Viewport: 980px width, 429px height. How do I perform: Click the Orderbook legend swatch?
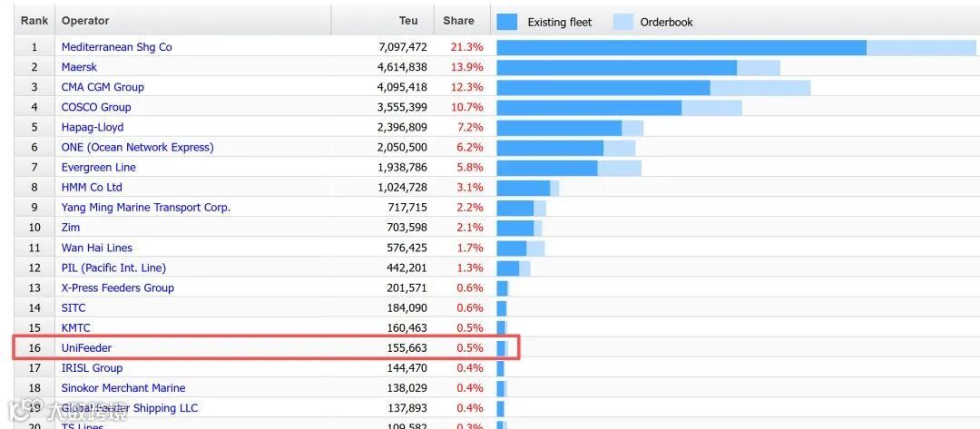pos(623,22)
